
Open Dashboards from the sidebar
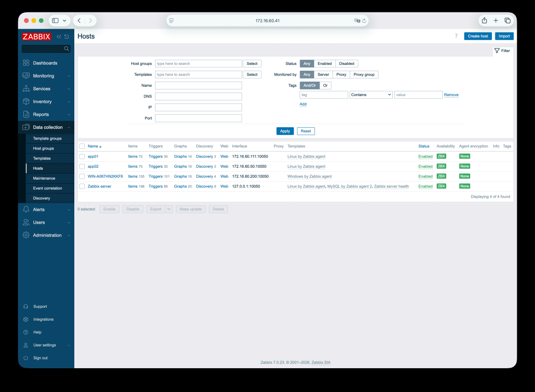(x=45, y=63)
